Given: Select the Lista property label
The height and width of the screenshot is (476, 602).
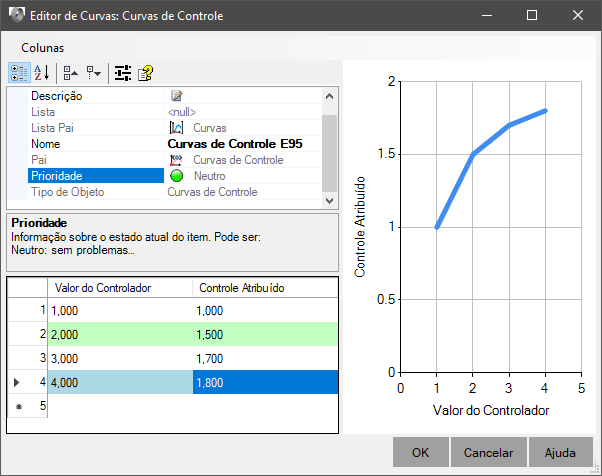Looking at the screenshot, I should (x=43, y=112).
